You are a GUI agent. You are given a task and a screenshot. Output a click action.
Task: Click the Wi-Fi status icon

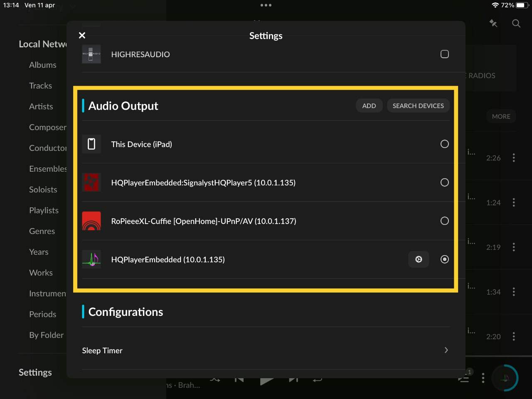[x=495, y=5]
